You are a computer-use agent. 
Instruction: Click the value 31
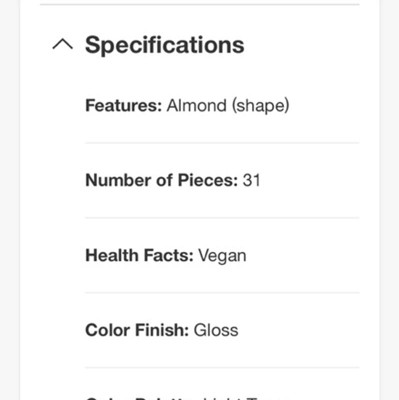click(252, 180)
